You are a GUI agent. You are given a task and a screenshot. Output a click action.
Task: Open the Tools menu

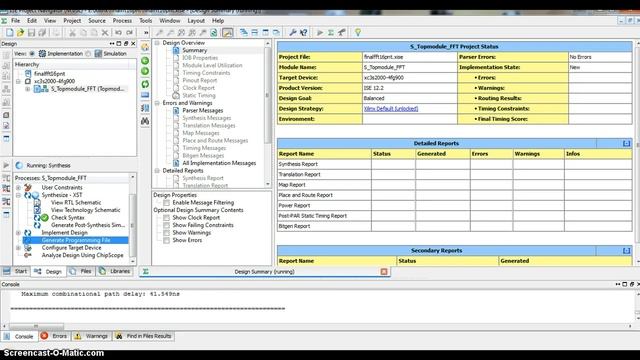[145, 20]
